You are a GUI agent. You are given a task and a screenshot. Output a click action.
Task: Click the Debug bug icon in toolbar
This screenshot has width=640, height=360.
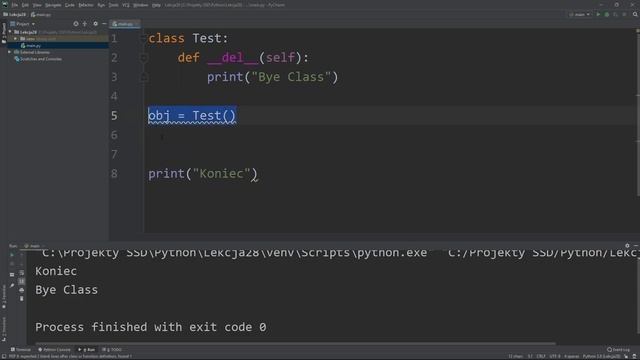[607, 14]
